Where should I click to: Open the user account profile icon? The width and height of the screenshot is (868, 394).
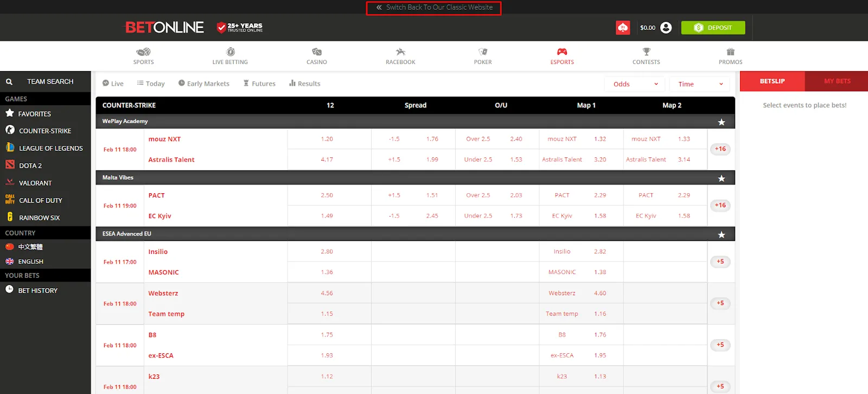coord(666,28)
